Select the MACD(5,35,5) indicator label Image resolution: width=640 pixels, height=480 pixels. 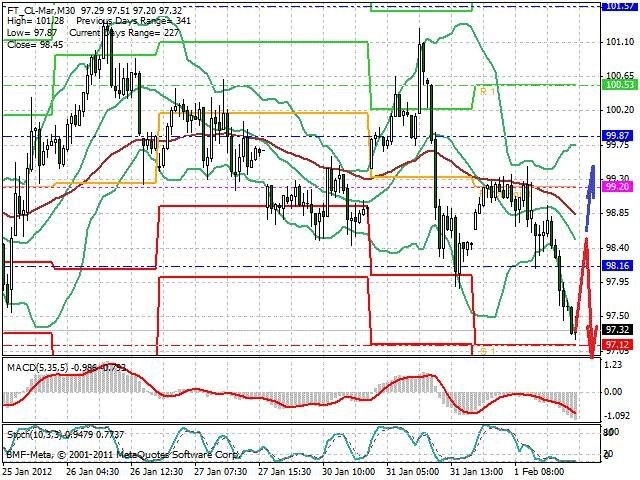tap(38, 367)
